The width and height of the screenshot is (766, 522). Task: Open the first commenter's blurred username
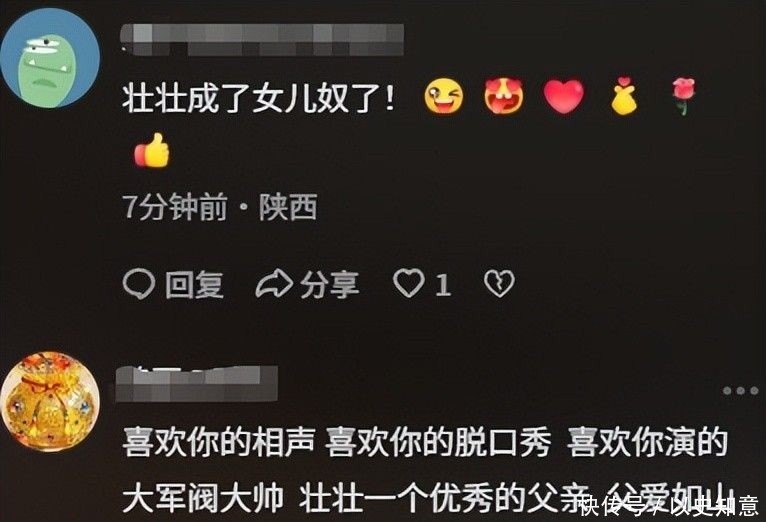262,40
